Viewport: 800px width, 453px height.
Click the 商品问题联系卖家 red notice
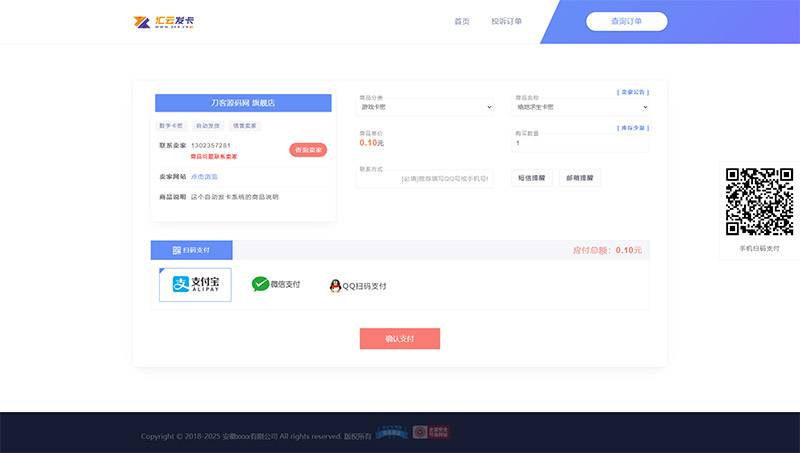214,157
